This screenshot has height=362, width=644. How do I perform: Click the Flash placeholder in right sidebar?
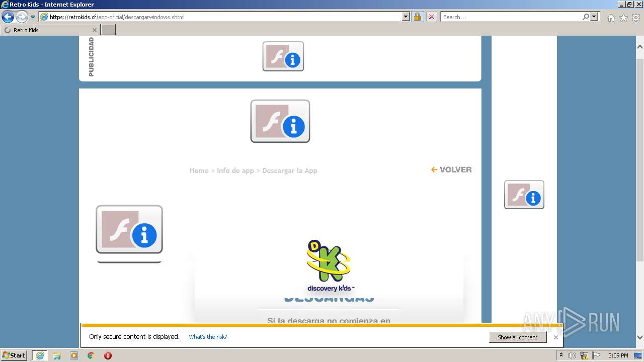(x=524, y=195)
